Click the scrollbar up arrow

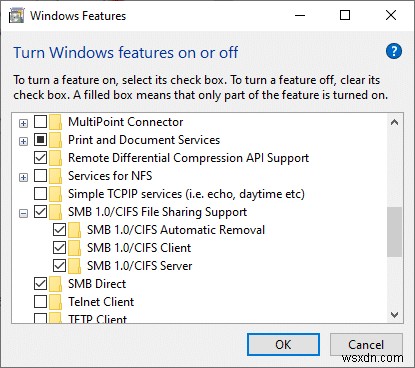click(394, 122)
